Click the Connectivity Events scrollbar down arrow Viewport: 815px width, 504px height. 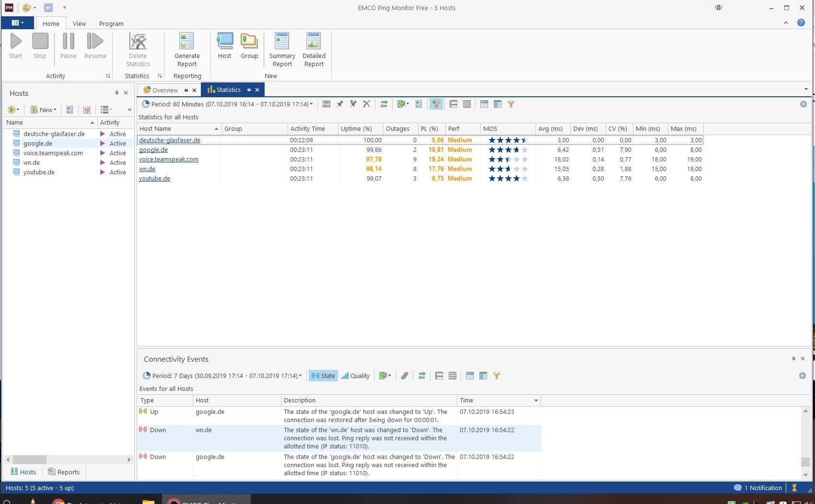805,474
